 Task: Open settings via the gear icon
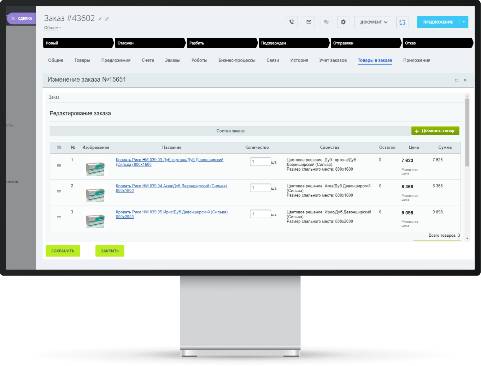(x=343, y=22)
